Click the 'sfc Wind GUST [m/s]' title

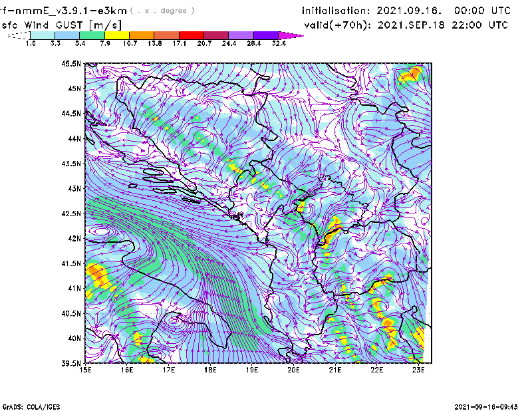(x=61, y=25)
